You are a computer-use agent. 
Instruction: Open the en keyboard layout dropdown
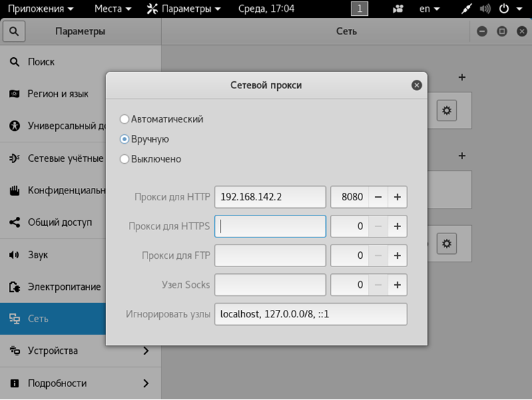coord(430,9)
